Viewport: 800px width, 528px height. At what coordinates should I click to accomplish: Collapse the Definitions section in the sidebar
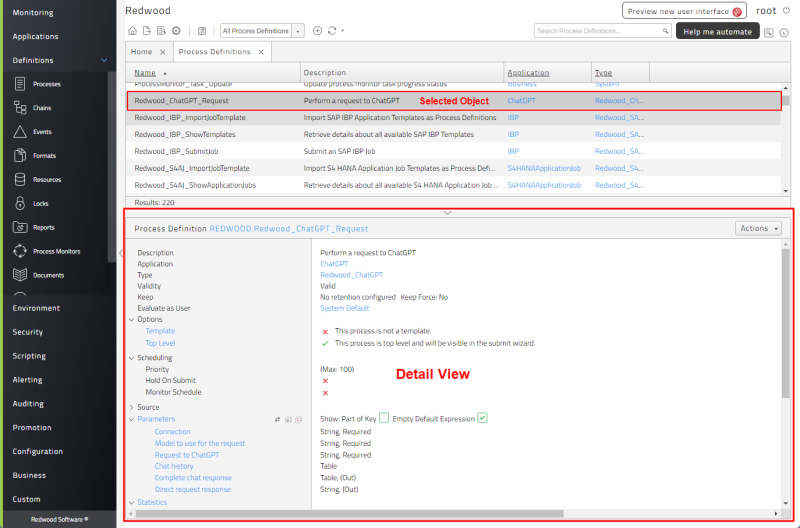104,60
